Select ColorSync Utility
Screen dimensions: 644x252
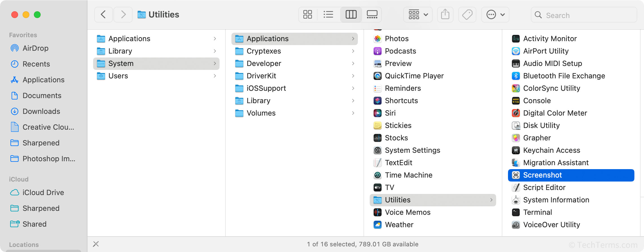pos(571,88)
